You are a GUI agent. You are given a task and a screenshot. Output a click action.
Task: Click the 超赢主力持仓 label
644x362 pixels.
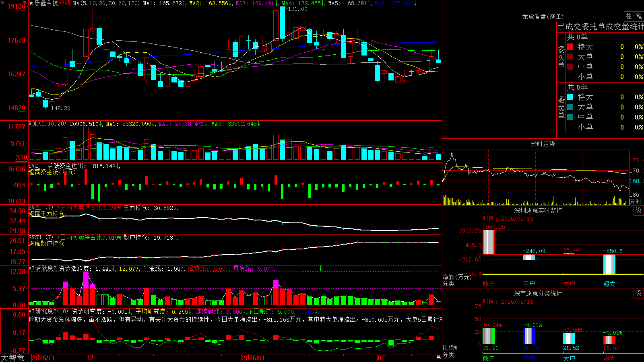pyautogui.click(x=46, y=214)
